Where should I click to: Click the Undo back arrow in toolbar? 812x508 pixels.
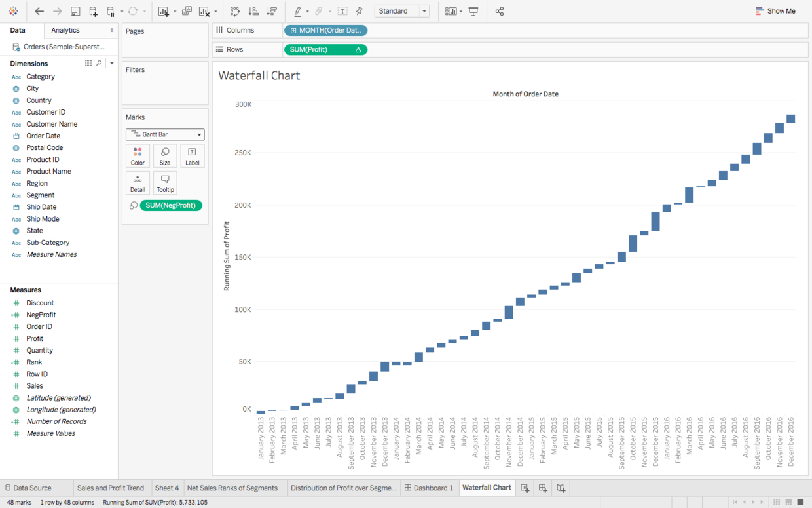(x=39, y=11)
